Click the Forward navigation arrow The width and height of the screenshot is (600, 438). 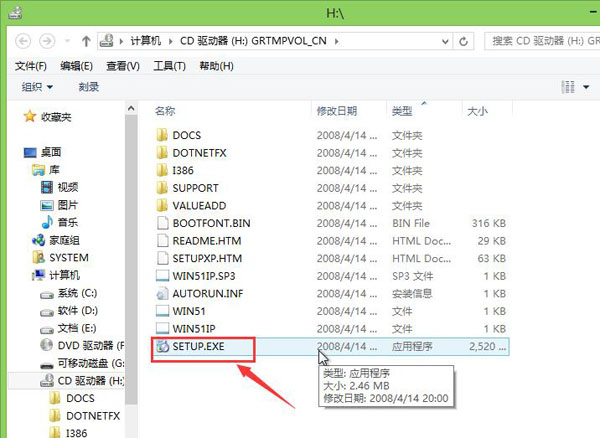[47, 41]
